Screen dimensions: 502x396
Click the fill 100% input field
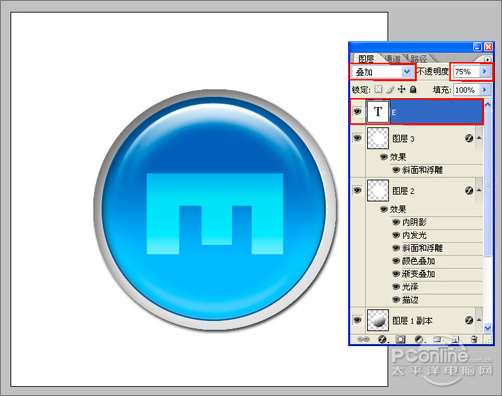pyautogui.click(x=466, y=90)
